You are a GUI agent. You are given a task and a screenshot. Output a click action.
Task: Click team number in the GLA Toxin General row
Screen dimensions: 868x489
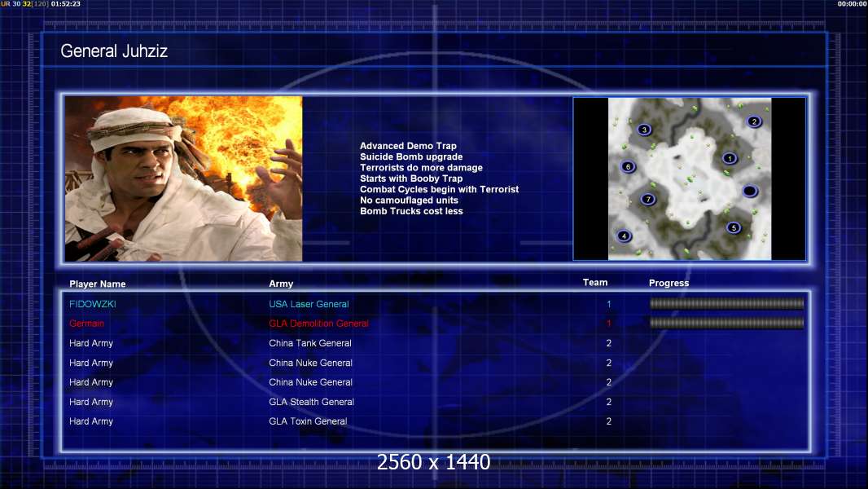609,421
